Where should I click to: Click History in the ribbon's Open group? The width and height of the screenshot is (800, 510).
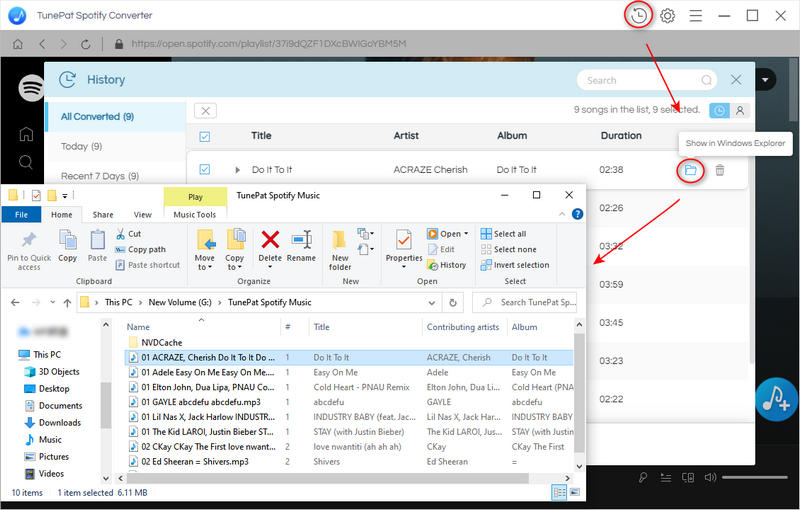pos(446,265)
